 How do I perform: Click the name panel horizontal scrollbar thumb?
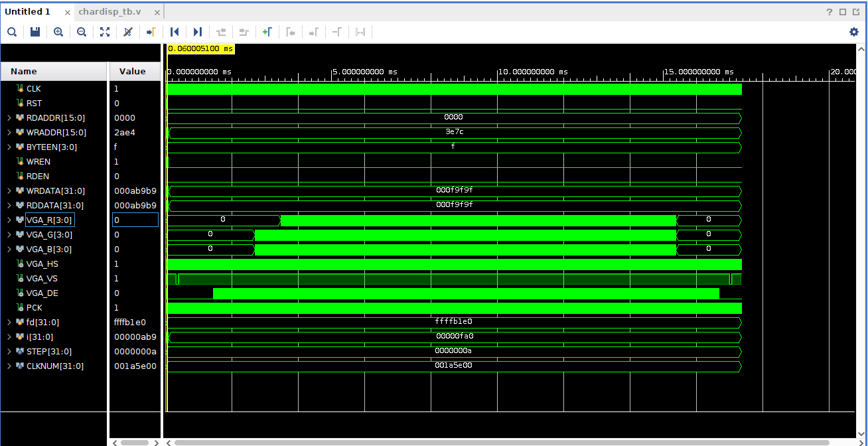tap(135, 442)
